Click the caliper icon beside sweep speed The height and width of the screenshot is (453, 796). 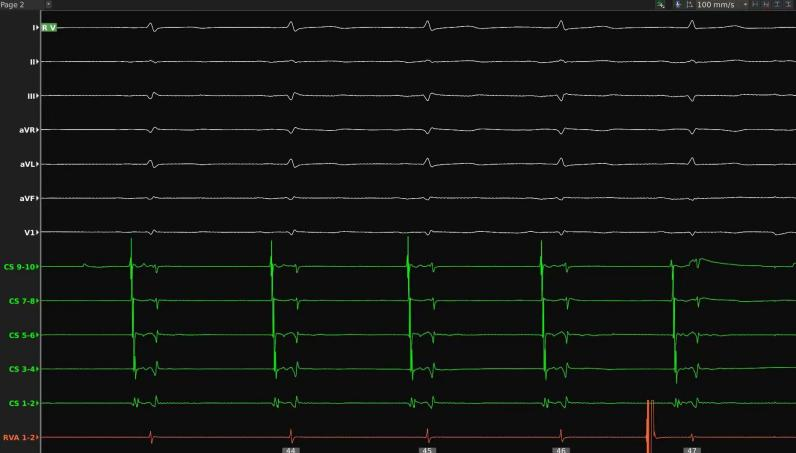coord(690,5)
